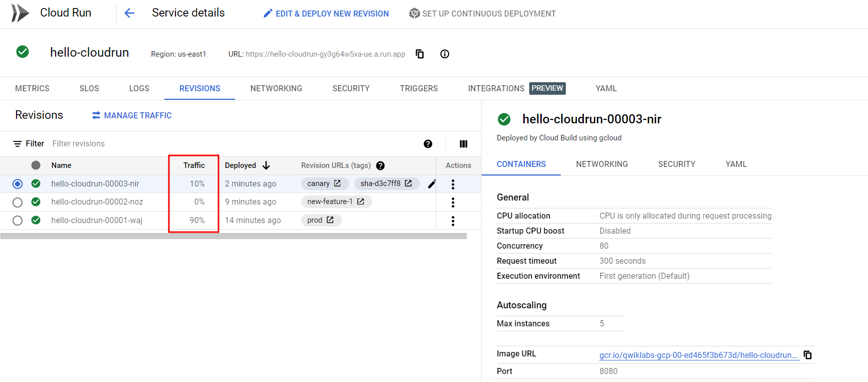Screen dimensions: 868x382
Task: Open the LOGS tab
Action: (x=139, y=88)
